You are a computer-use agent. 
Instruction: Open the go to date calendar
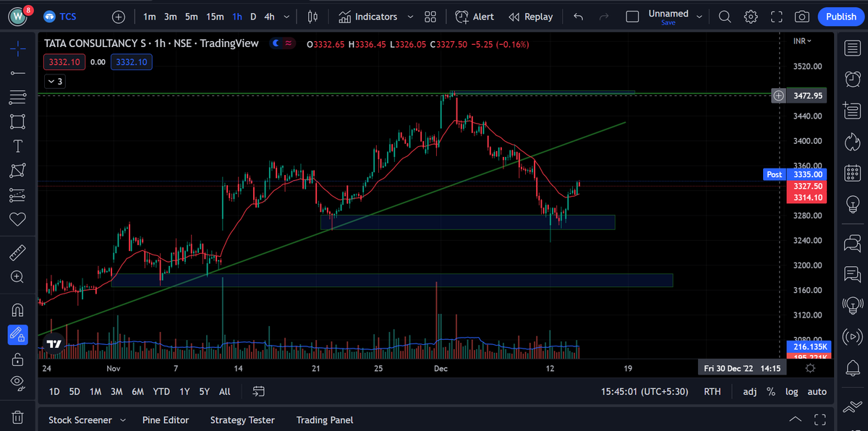pyautogui.click(x=258, y=391)
